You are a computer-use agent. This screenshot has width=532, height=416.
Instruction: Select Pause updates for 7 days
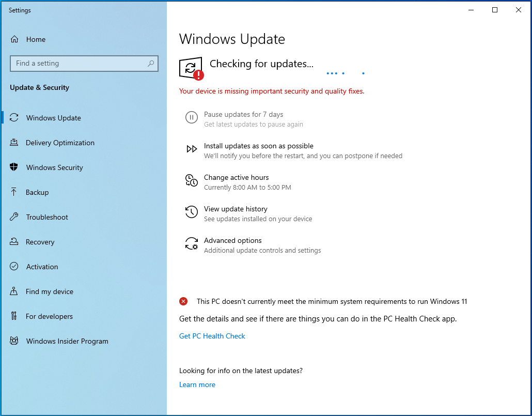[x=244, y=119]
